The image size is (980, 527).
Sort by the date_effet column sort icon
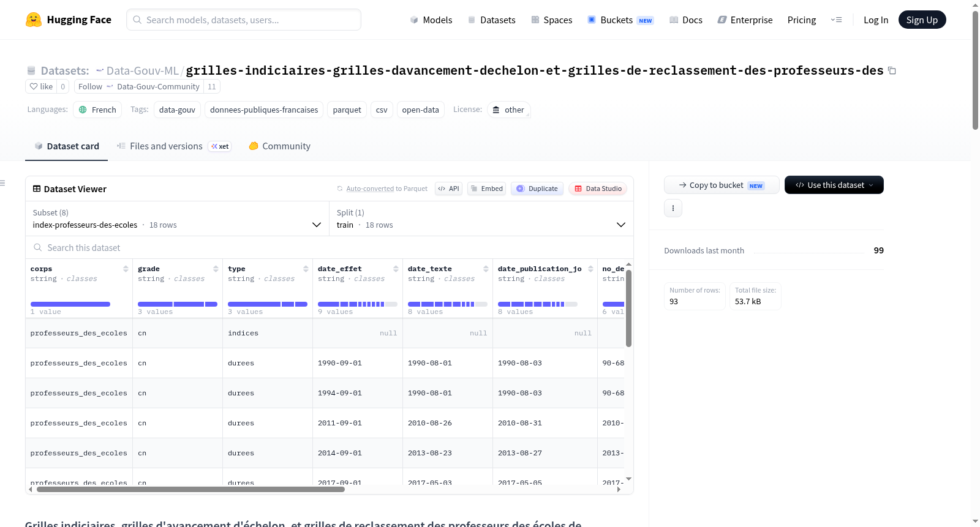pos(396,269)
